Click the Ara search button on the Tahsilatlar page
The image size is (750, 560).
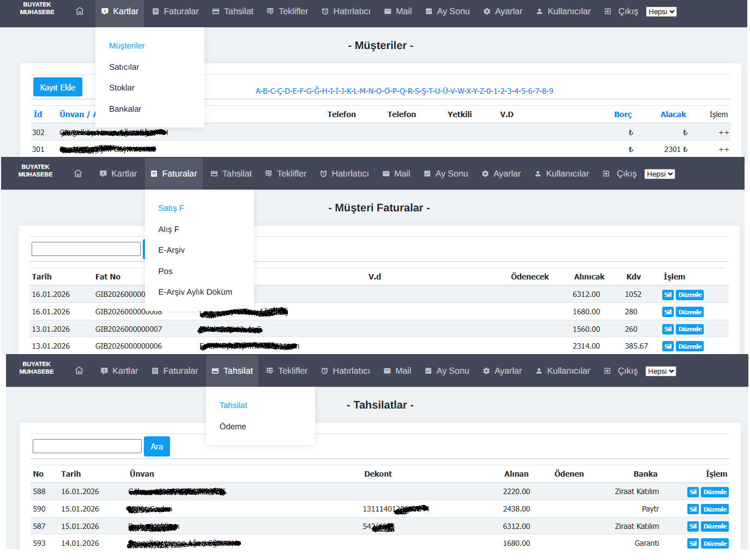click(157, 447)
